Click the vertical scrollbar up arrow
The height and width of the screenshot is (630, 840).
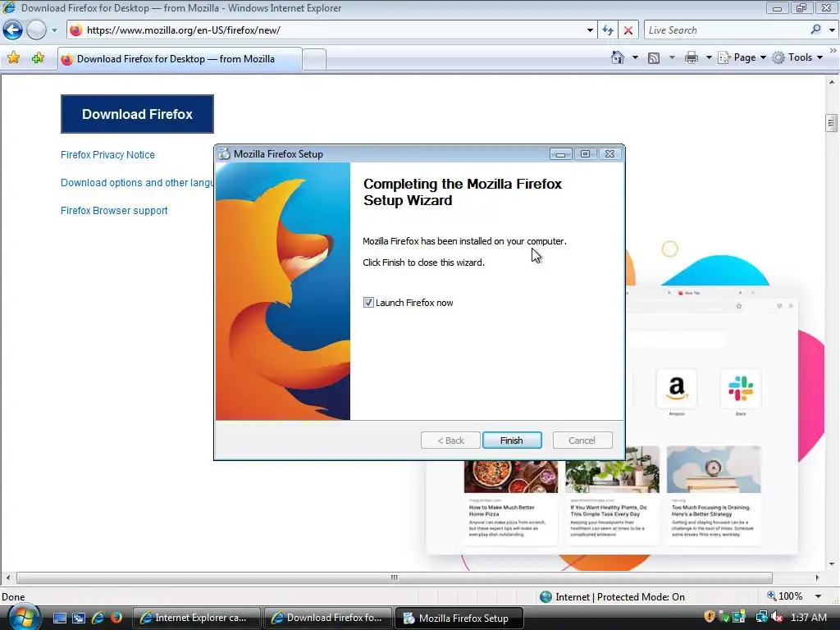832,82
